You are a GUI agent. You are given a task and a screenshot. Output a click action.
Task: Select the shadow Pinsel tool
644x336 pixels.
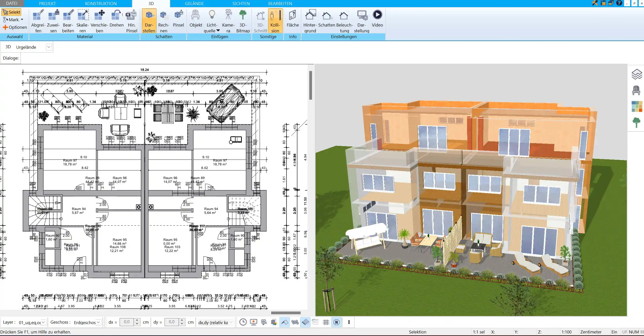click(x=178, y=18)
